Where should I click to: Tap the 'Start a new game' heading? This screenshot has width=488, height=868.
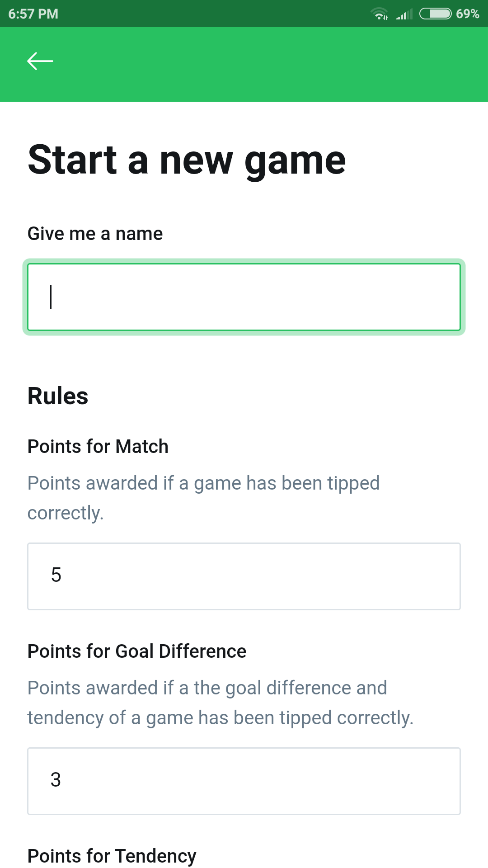[x=186, y=159]
